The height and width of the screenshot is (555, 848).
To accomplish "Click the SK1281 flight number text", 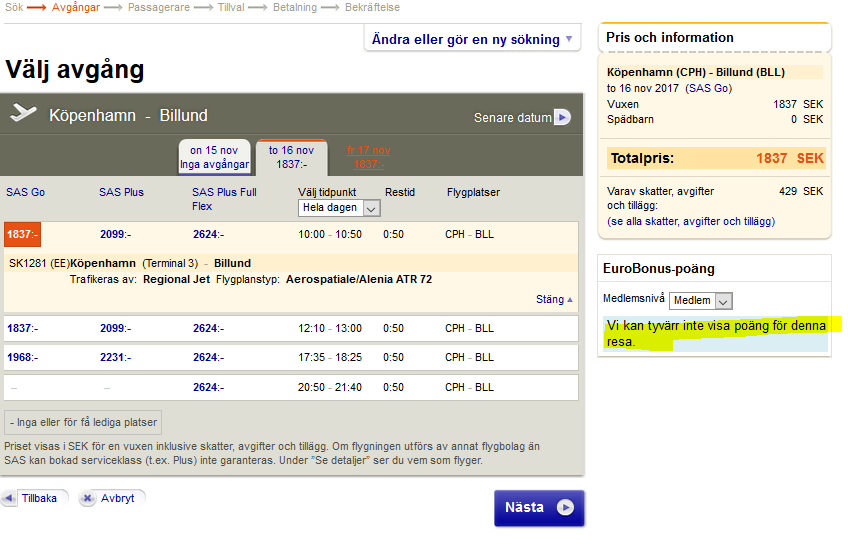I will (x=28, y=263).
